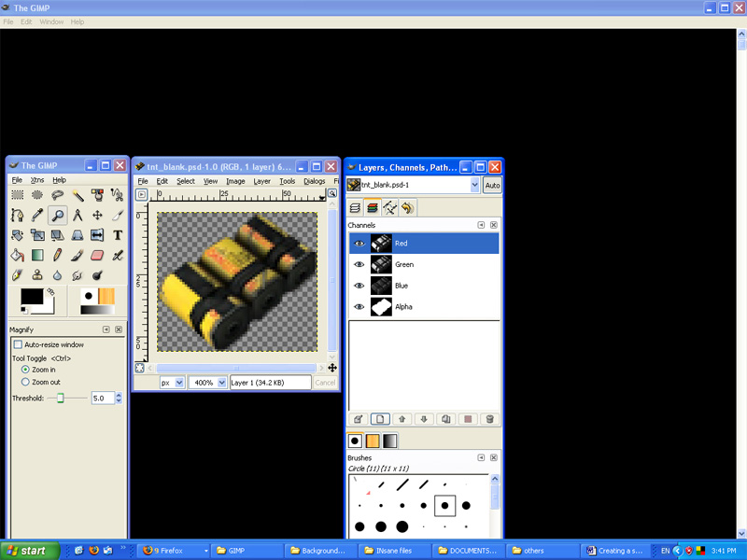Screen dimensions: 747x560
Task: Click the new channel button
Action: [x=380, y=420]
